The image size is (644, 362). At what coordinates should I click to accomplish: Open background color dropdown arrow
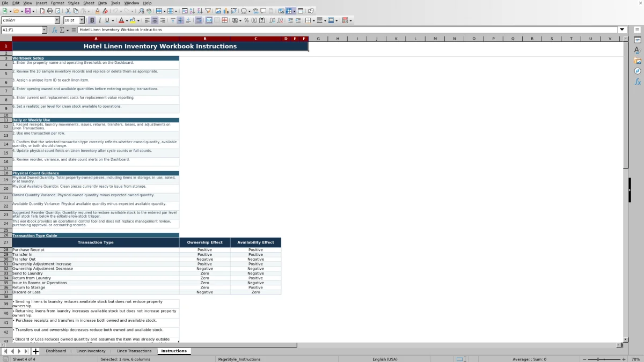click(138, 20)
